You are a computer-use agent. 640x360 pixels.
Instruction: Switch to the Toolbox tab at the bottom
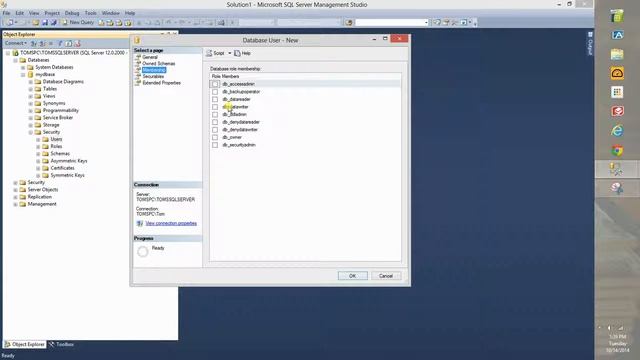[62, 344]
